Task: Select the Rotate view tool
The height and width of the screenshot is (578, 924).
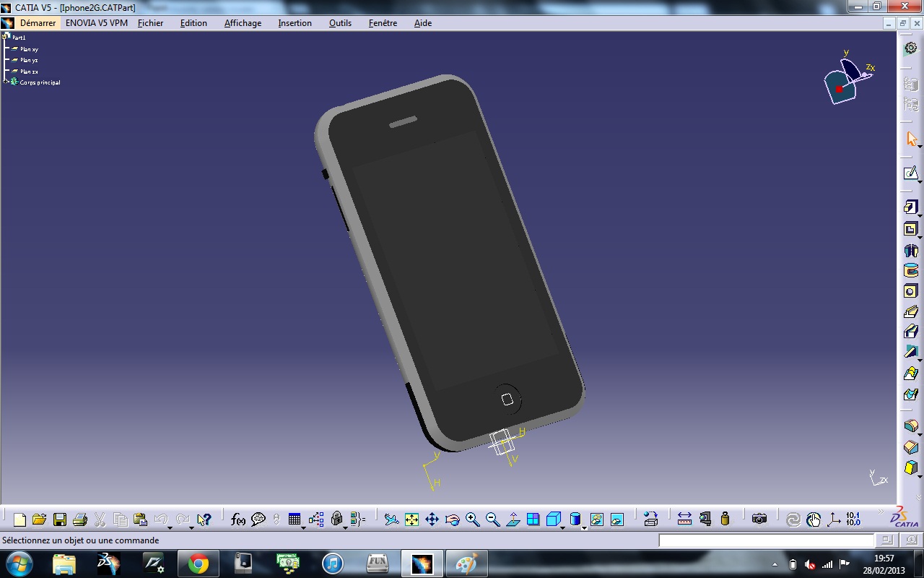Action: [452, 519]
